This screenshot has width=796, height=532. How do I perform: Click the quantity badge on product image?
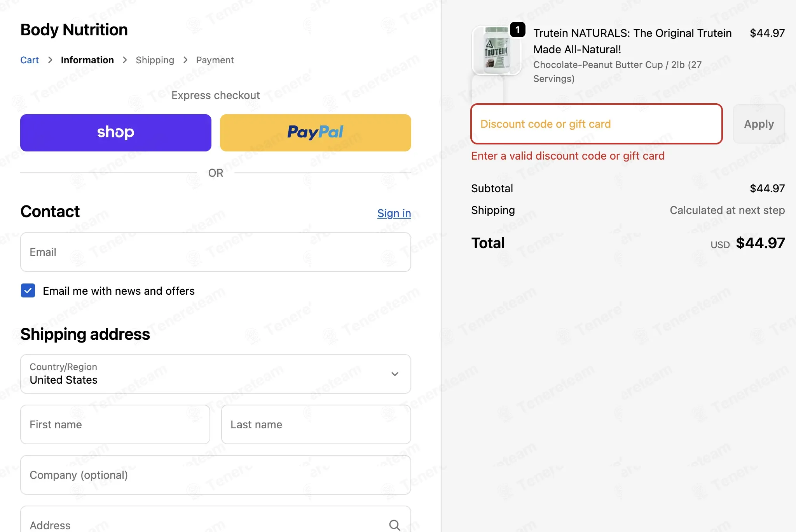tap(517, 30)
